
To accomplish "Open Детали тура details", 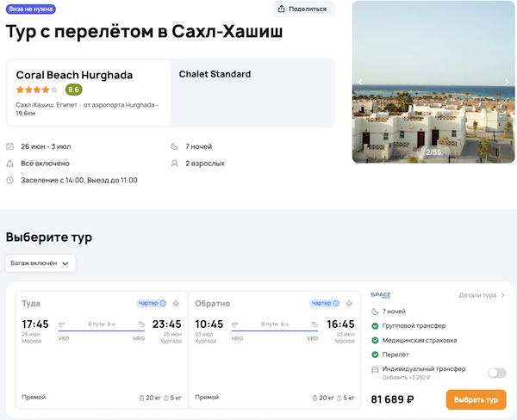I will coord(483,295).
